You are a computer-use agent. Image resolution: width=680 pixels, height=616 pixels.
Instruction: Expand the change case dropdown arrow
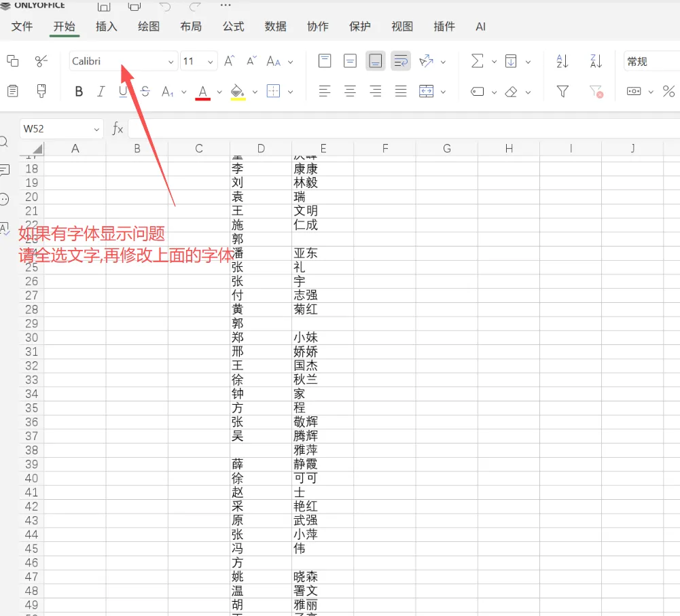pyautogui.click(x=291, y=62)
